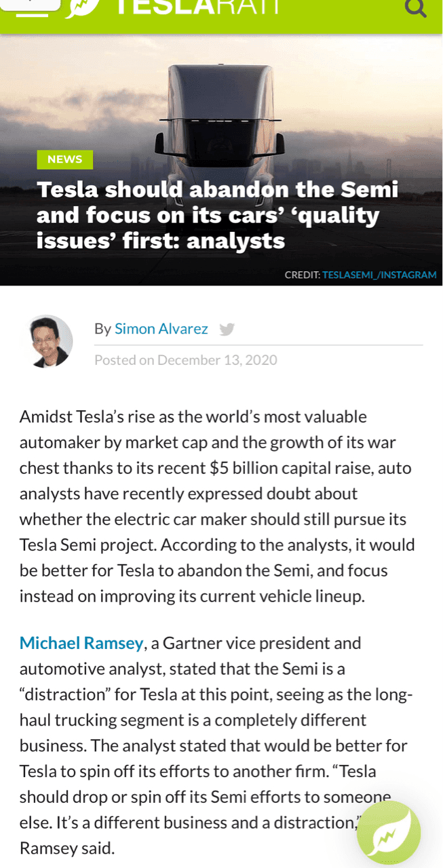
Task: Click the Teslarati leaf logo in header
Action: pos(83,7)
